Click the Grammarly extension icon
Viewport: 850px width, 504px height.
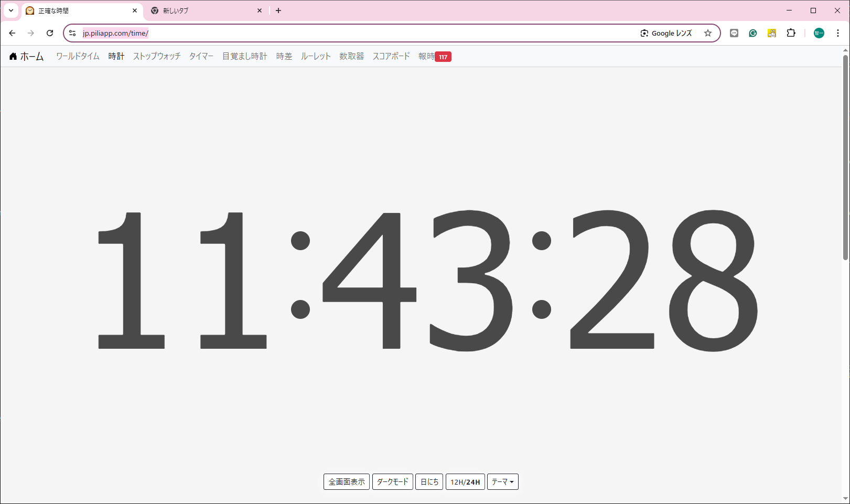(x=753, y=33)
